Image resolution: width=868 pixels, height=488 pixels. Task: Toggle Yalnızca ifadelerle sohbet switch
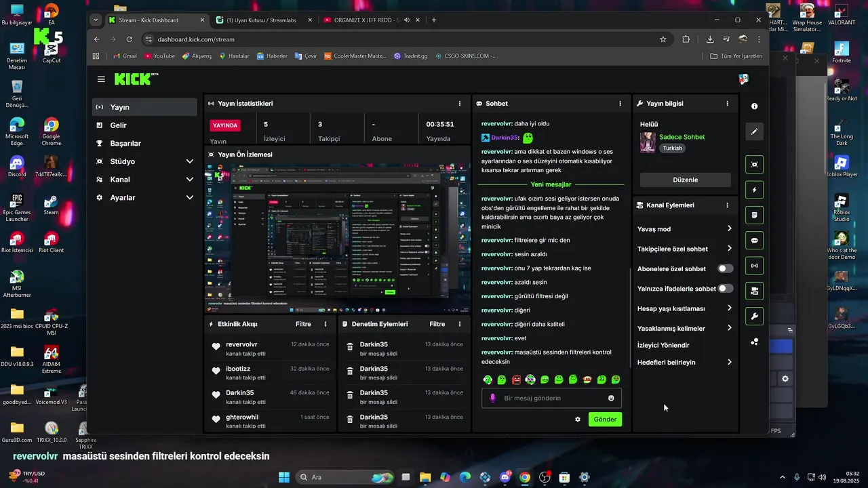point(726,289)
